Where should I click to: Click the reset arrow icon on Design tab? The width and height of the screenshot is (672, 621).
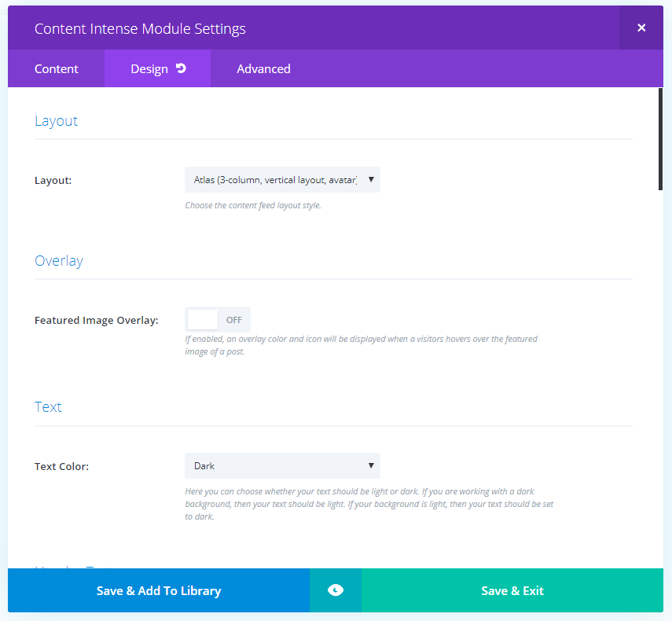[181, 68]
